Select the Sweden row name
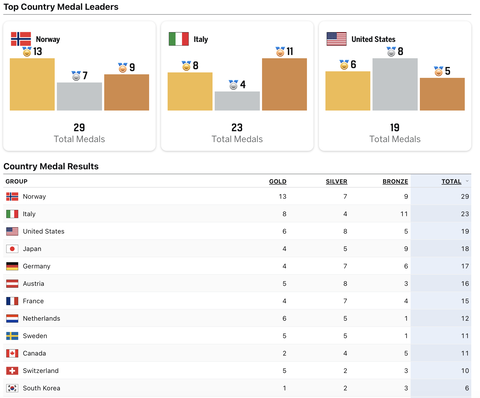 click(x=35, y=336)
